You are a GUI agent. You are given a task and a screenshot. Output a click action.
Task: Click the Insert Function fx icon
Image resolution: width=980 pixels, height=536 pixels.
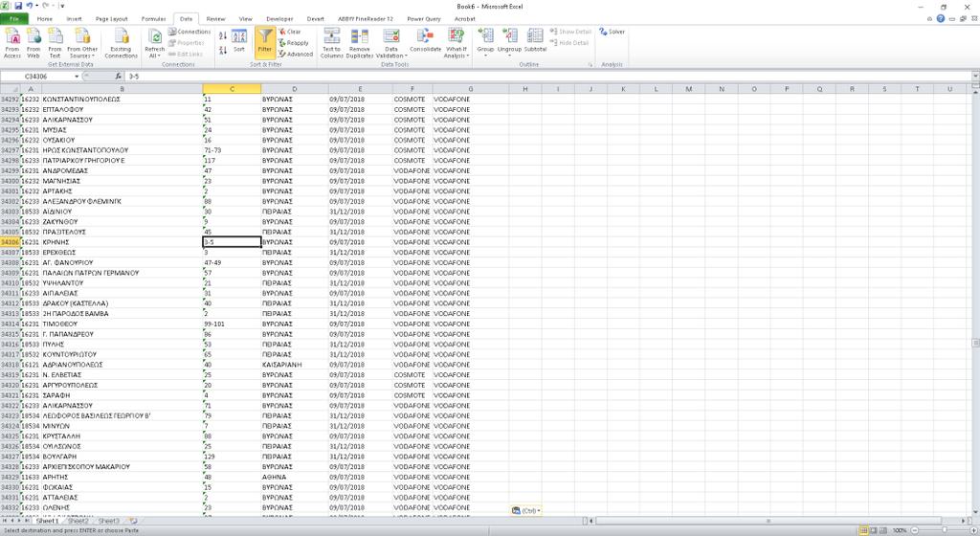click(x=118, y=77)
